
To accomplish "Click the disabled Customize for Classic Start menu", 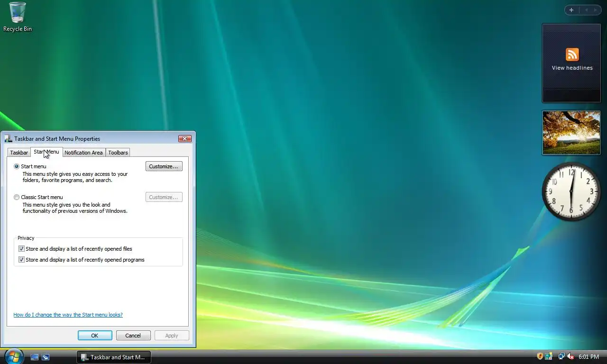I will click(x=164, y=197).
